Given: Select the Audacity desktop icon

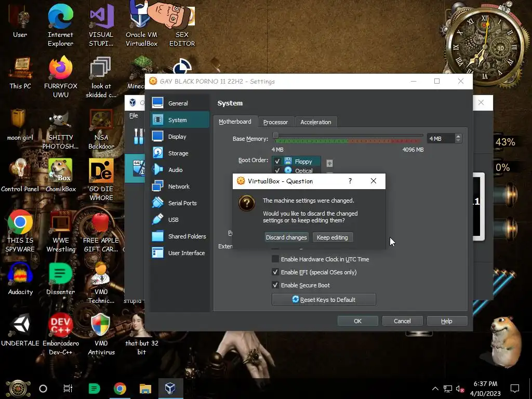Looking at the screenshot, I should [20, 278].
